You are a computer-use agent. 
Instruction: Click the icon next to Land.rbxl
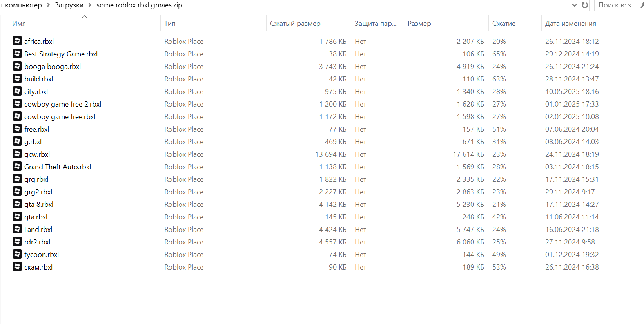click(17, 229)
